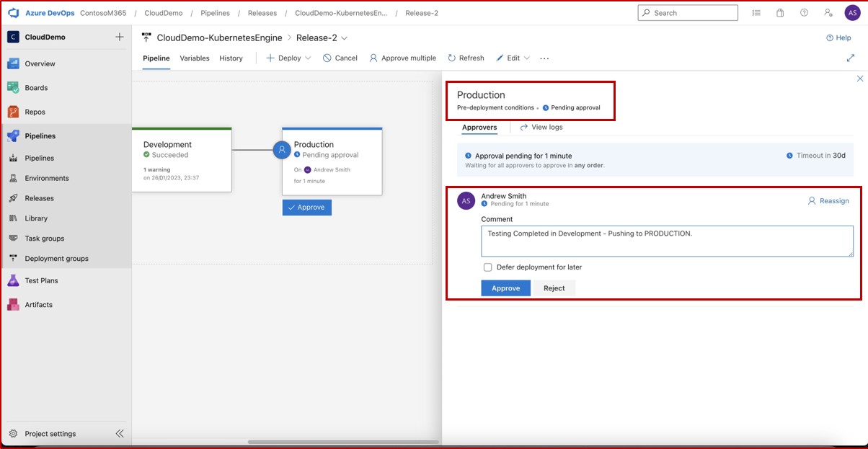Select Environments in the sidebar
Screen dimensions: 868x449
(48, 178)
